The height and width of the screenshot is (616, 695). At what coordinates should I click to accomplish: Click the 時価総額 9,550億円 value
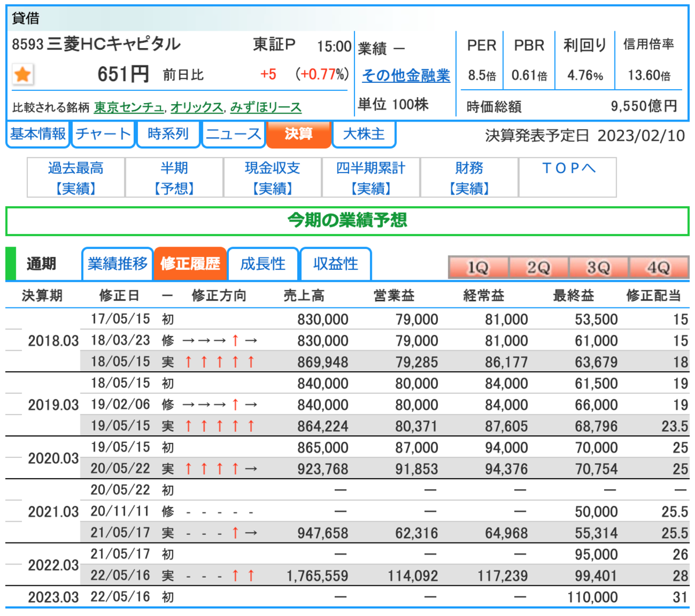tap(644, 106)
